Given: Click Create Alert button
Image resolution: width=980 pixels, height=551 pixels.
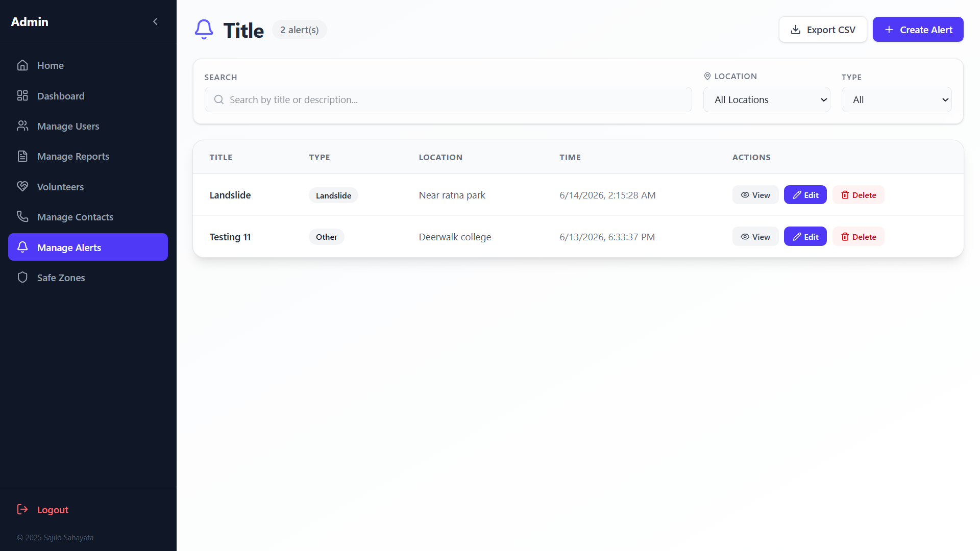Looking at the screenshot, I should click(918, 30).
